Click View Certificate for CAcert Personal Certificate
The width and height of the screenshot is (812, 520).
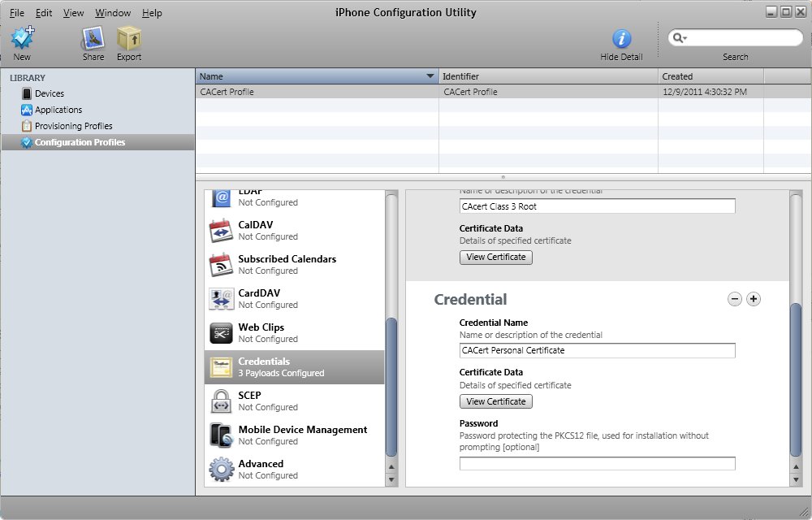click(x=496, y=401)
